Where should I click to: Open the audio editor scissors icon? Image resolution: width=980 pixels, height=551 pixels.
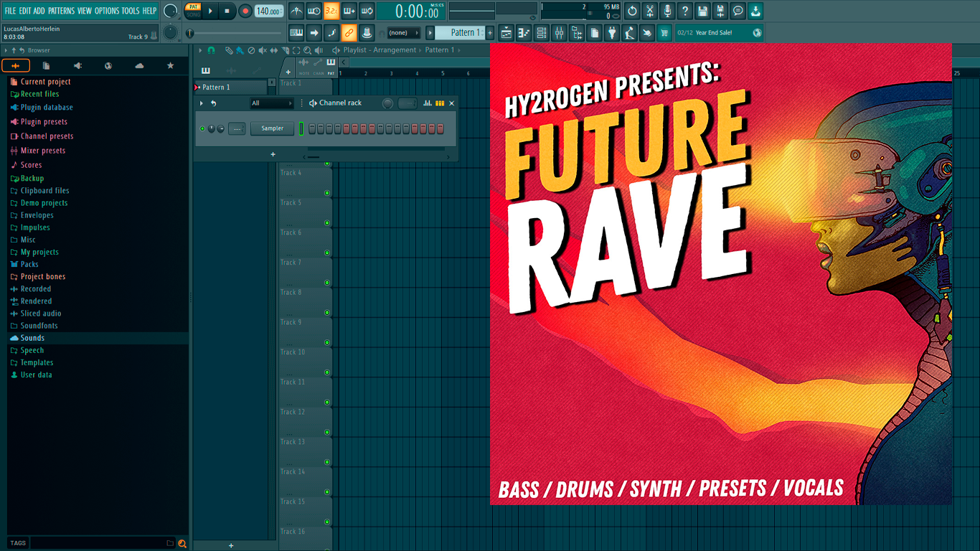[x=650, y=11]
